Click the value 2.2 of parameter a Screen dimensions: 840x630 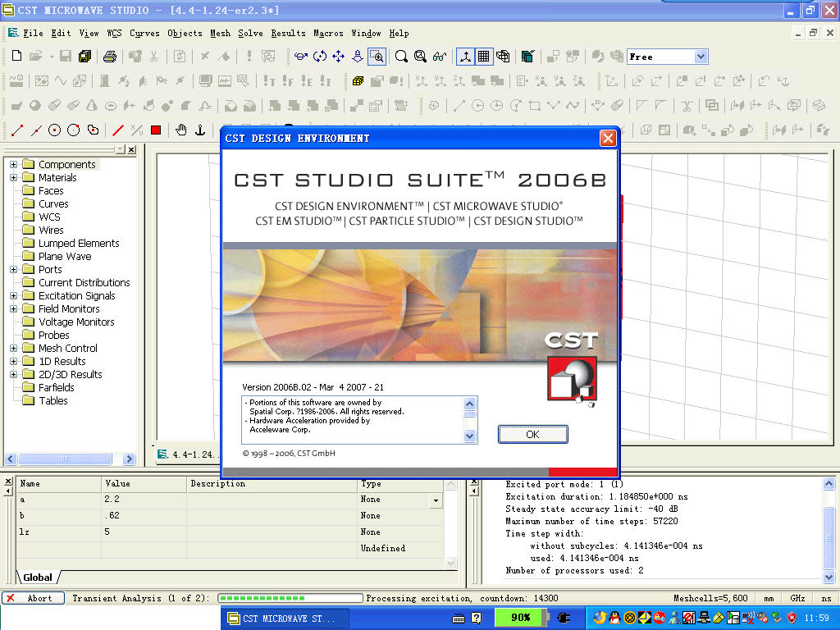[112, 500]
